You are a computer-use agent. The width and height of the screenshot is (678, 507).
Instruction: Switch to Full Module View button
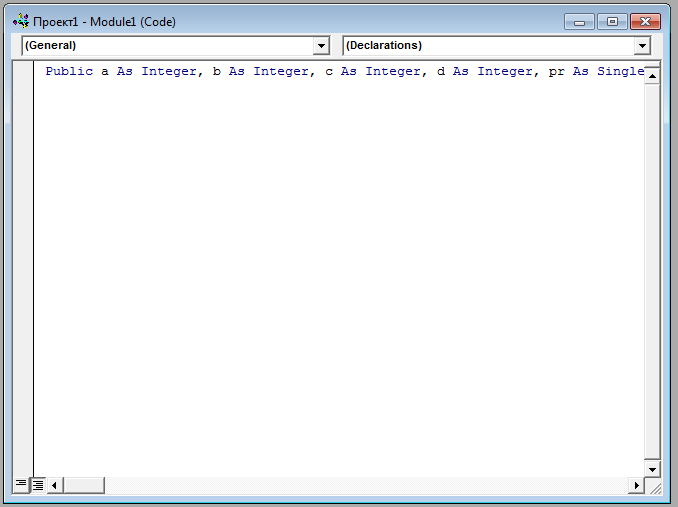tap(38, 485)
